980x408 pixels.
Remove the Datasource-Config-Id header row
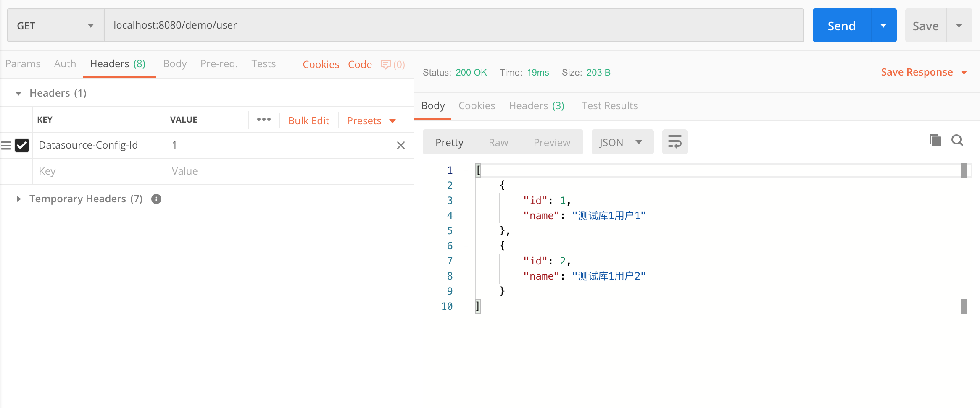401,145
